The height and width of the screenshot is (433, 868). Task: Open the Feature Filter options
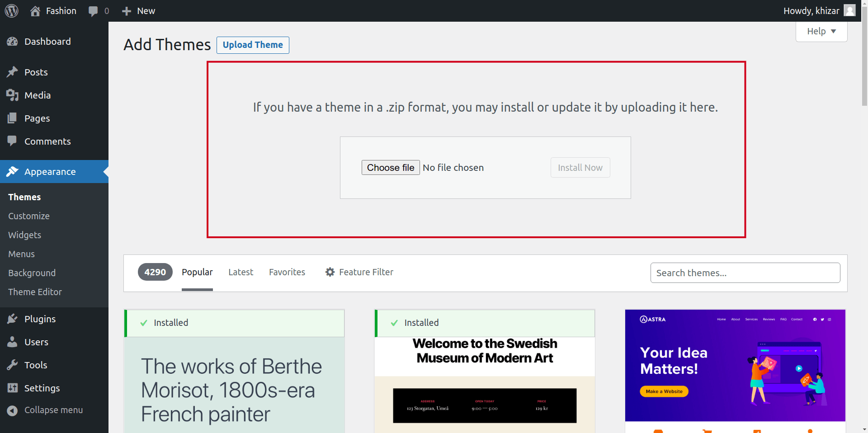coord(359,272)
